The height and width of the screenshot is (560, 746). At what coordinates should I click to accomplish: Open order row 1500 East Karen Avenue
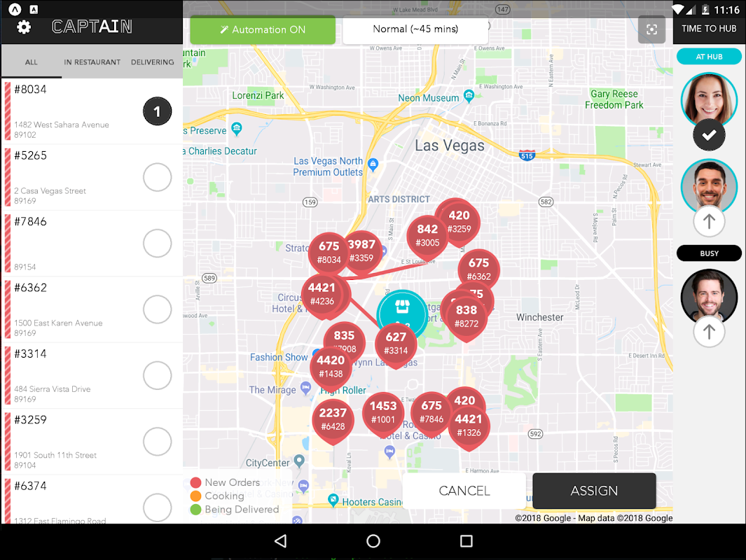click(x=92, y=309)
